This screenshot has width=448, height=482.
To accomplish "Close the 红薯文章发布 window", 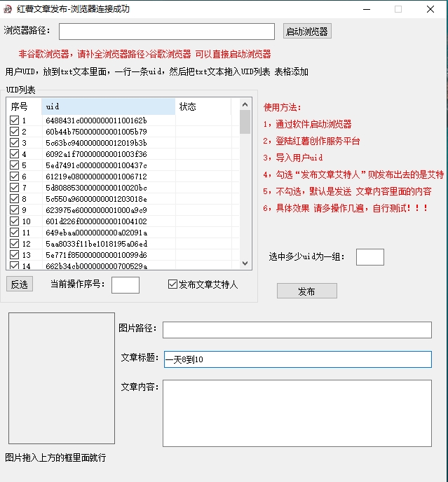I will click(x=430, y=9).
